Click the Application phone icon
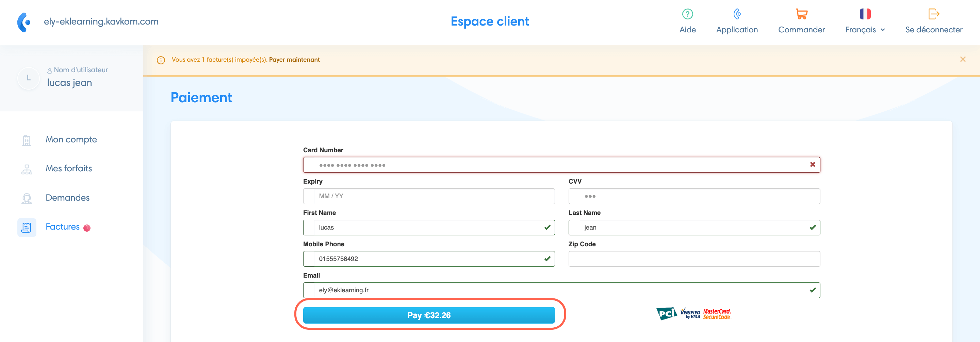This screenshot has width=980, height=342. [x=737, y=14]
